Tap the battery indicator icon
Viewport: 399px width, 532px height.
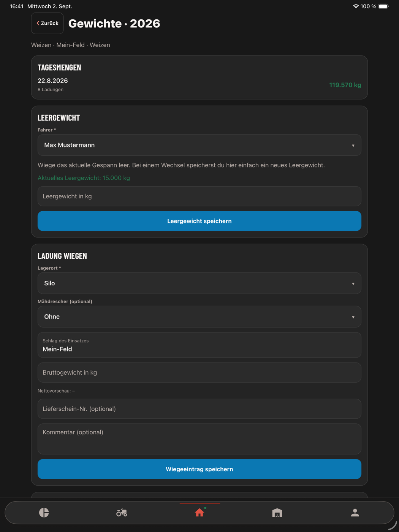point(383,6)
